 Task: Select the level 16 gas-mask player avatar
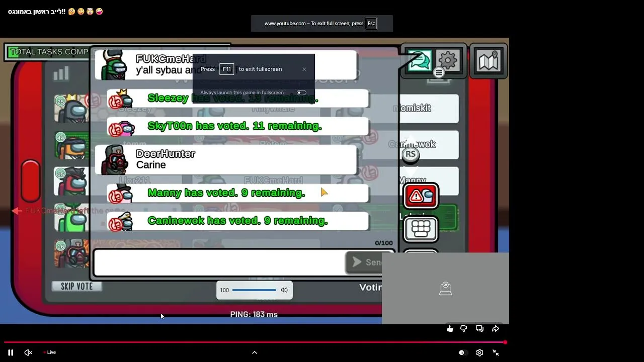click(x=72, y=254)
